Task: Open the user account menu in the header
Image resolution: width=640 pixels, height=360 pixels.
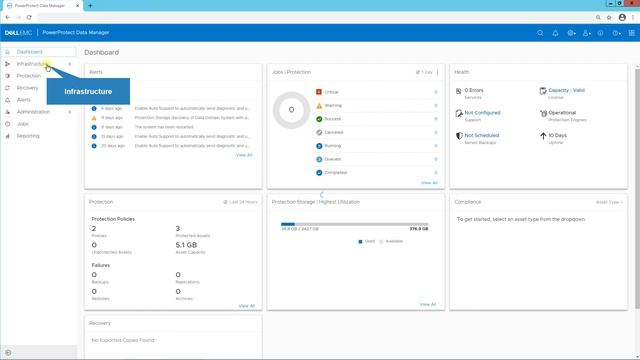Action: click(x=587, y=33)
